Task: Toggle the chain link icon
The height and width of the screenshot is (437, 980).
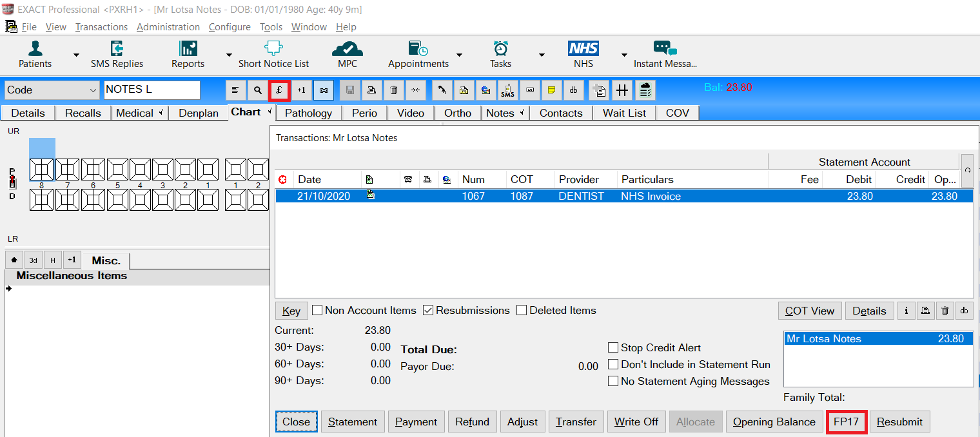Action: pyautogui.click(x=324, y=91)
